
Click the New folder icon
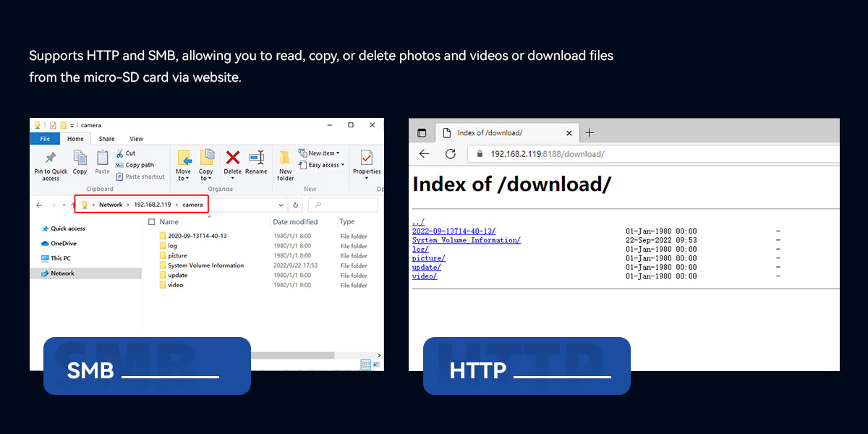(285, 158)
